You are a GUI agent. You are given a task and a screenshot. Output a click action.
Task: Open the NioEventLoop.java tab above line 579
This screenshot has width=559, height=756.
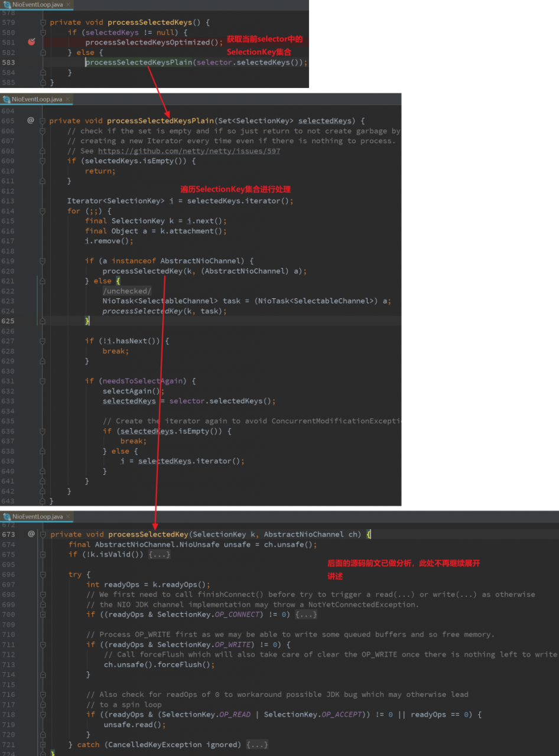tap(37, 4)
